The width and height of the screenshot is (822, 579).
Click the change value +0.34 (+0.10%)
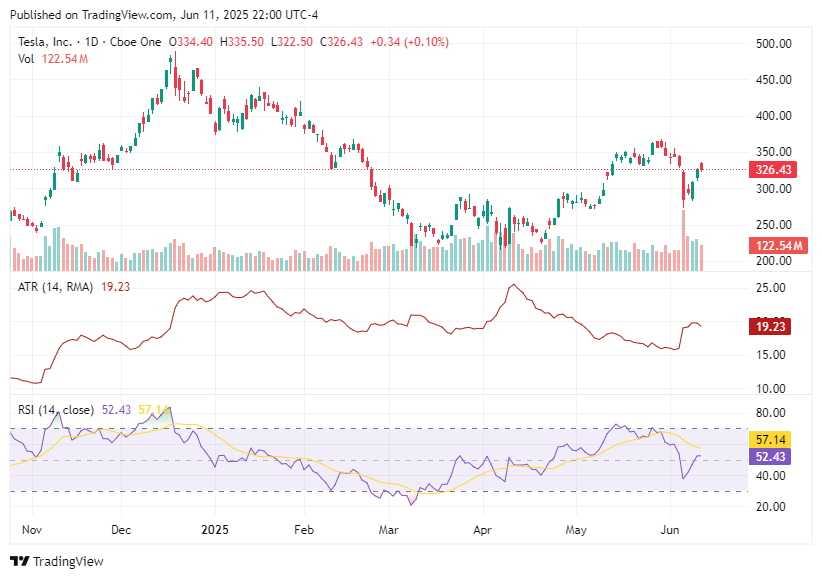[409, 42]
